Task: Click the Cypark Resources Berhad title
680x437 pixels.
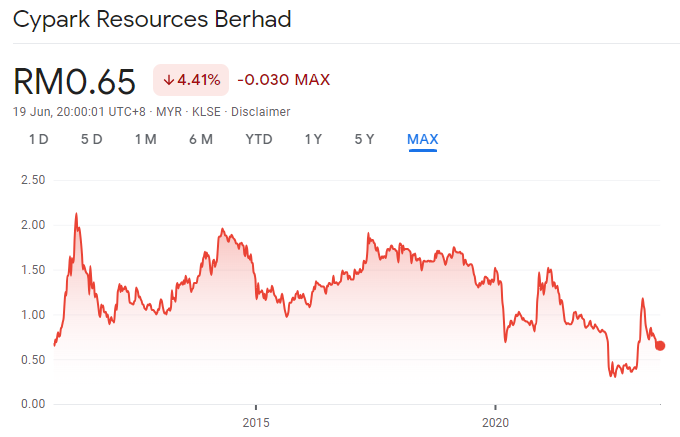Action: (x=153, y=21)
